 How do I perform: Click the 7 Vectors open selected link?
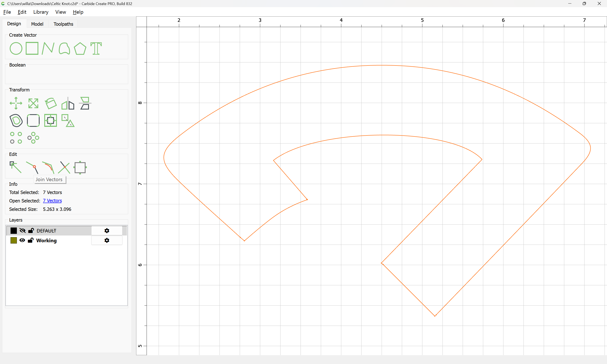[52, 201]
